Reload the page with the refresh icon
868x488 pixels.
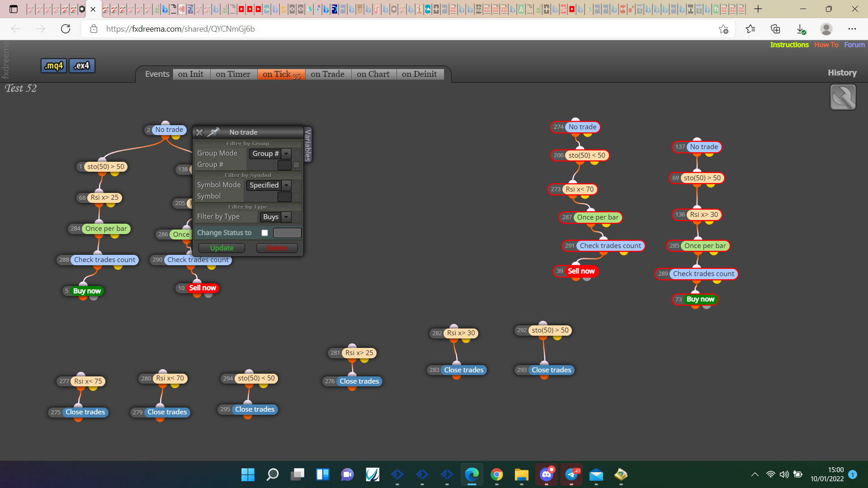[x=66, y=29]
